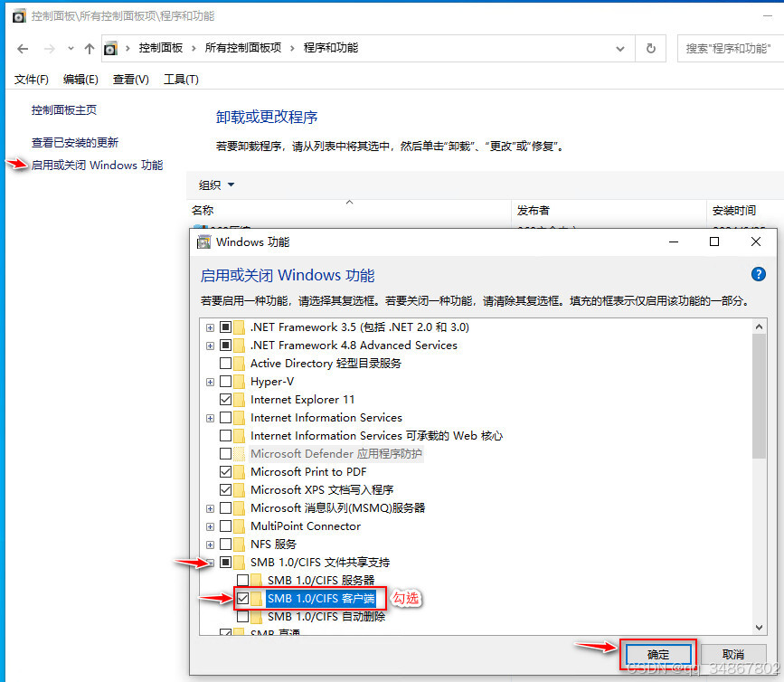Toggle .NET Framework 3.5 checkbox
The image size is (784, 682).
coord(225,327)
